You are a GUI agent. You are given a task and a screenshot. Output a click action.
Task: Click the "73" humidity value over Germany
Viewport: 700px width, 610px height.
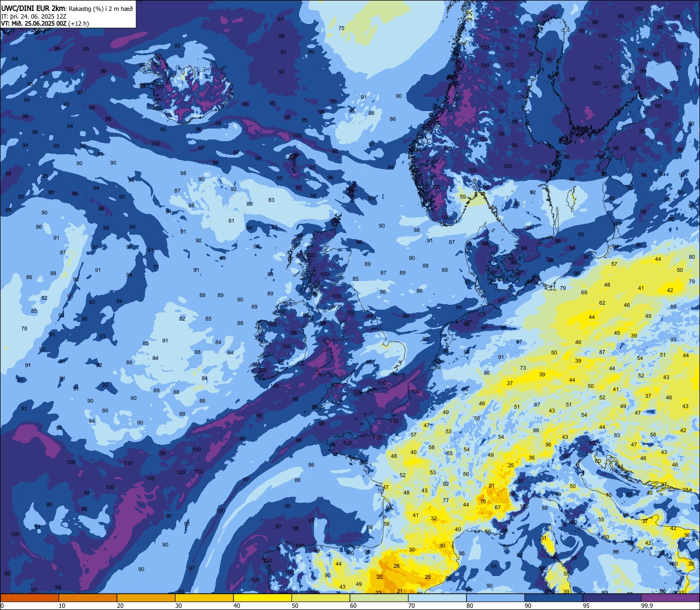pyautogui.click(x=523, y=368)
